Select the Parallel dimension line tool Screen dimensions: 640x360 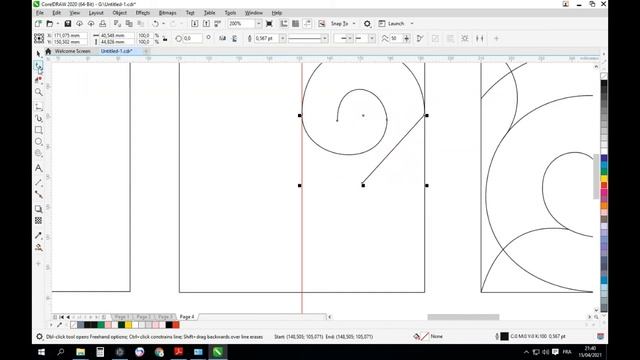tap(39, 182)
